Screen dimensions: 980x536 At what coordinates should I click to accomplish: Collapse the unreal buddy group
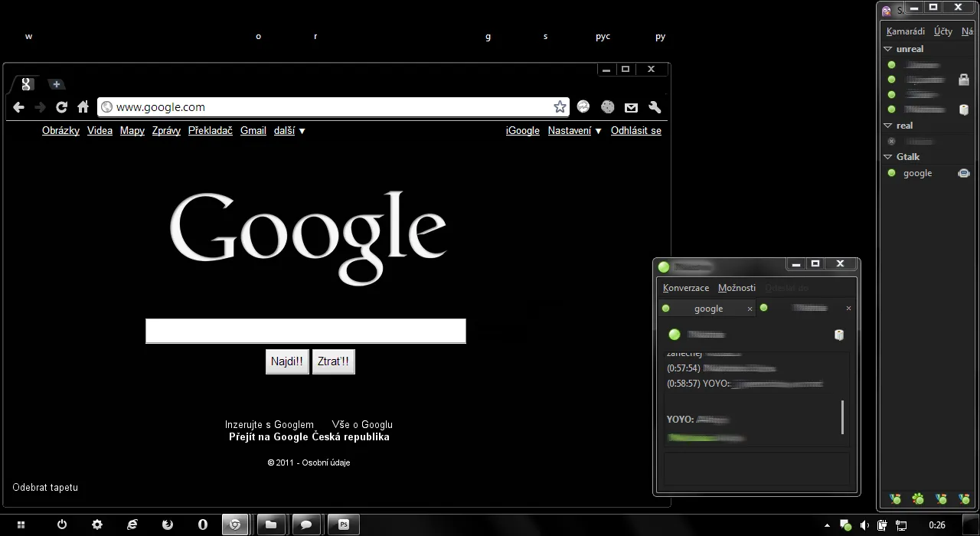coord(888,49)
